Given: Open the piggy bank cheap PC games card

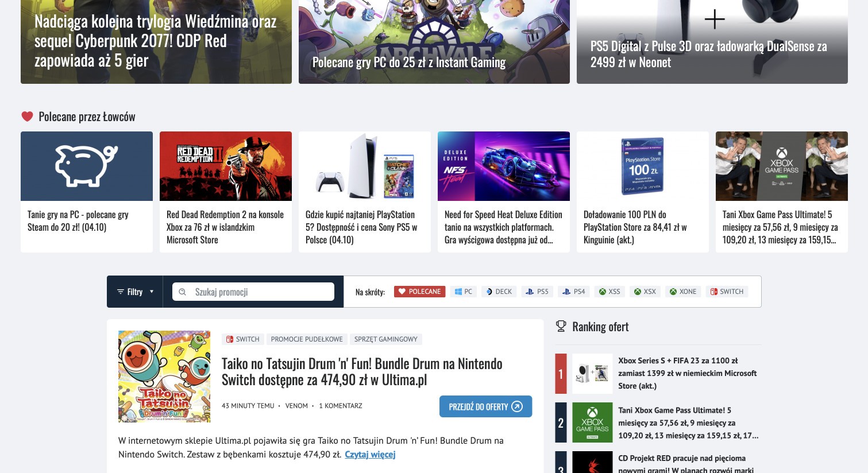Looking at the screenshot, I should pyautogui.click(x=87, y=166).
